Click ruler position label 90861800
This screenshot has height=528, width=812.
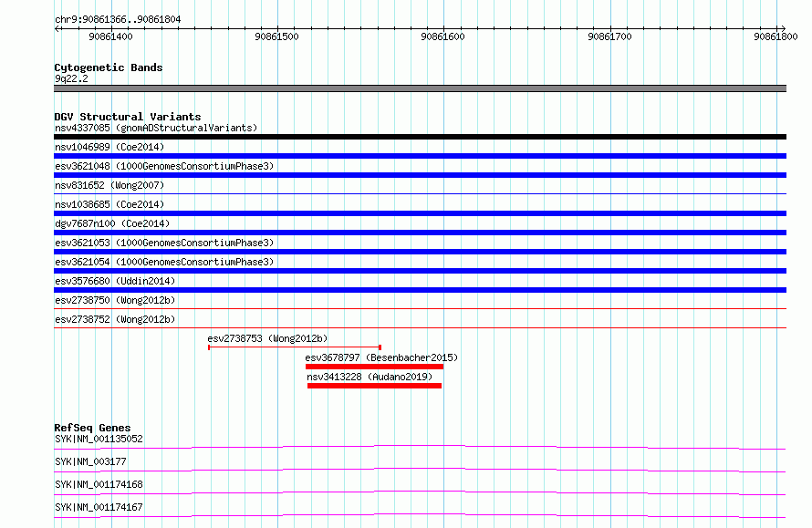pyautogui.click(x=776, y=36)
